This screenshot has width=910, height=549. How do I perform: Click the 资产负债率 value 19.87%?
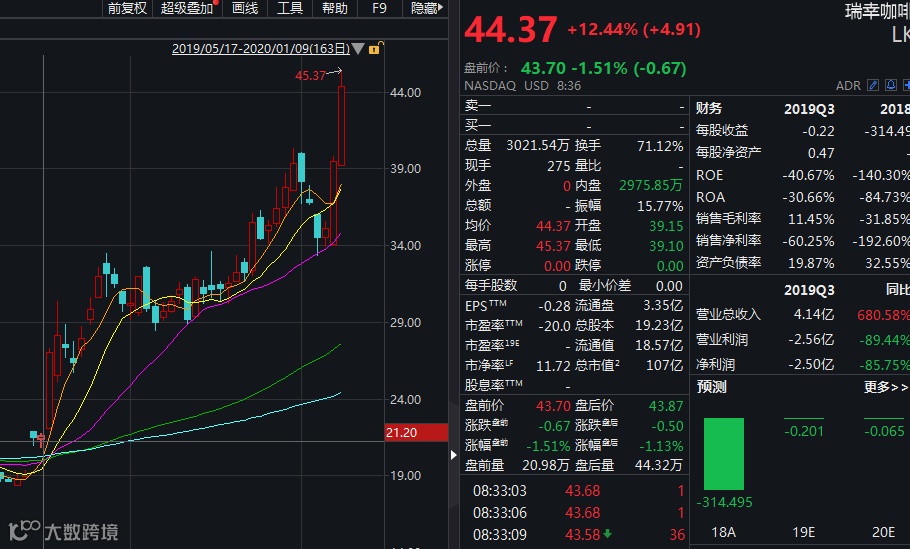[811, 263]
